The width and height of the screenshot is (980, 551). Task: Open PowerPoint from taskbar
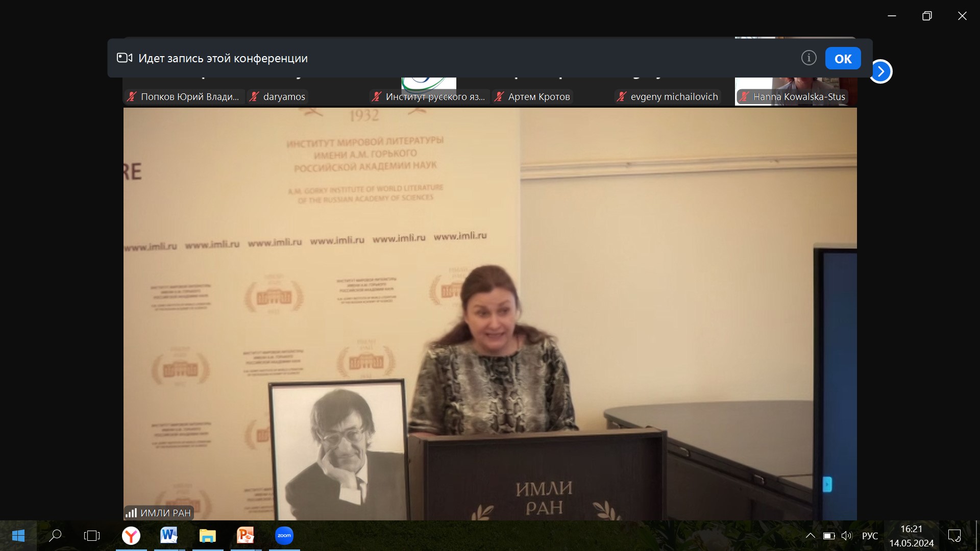pos(246,536)
